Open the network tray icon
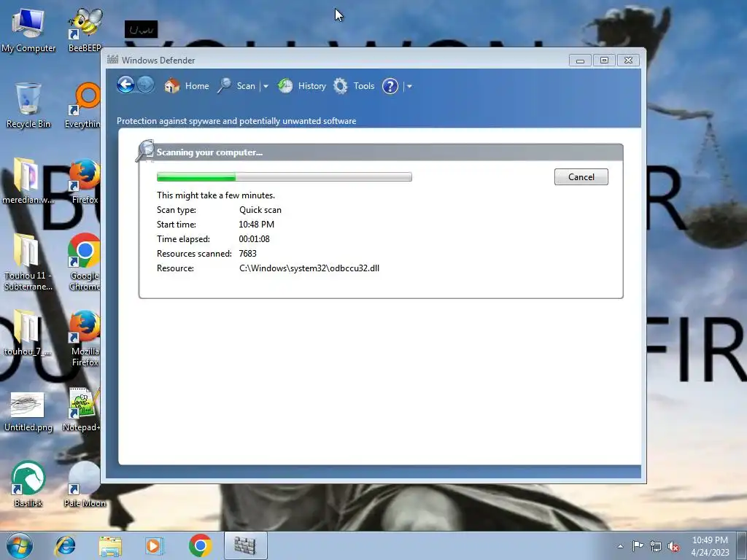The image size is (747, 560). click(x=656, y=546)
